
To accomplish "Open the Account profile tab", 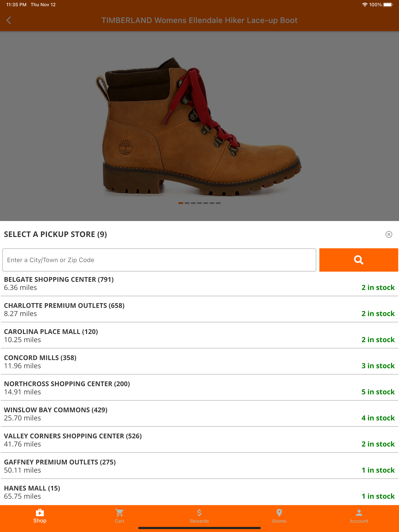I will click(x=359, y=516).
